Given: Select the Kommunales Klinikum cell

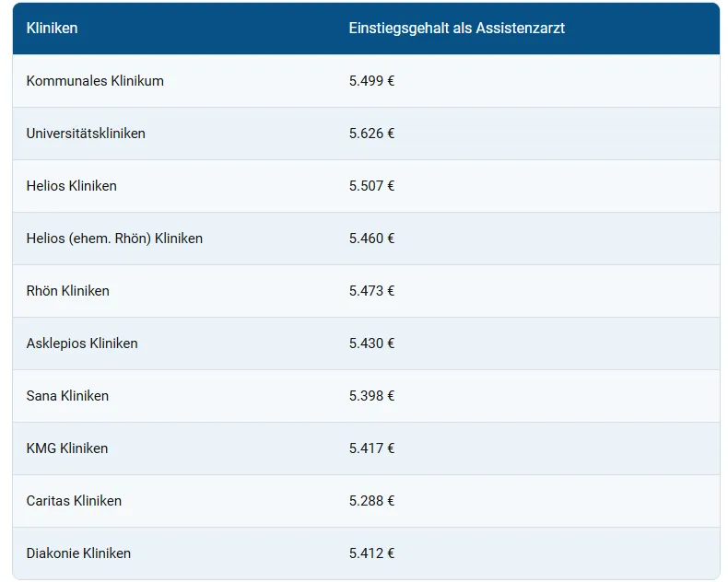Looking at the screenshot, I should [95, 81].
